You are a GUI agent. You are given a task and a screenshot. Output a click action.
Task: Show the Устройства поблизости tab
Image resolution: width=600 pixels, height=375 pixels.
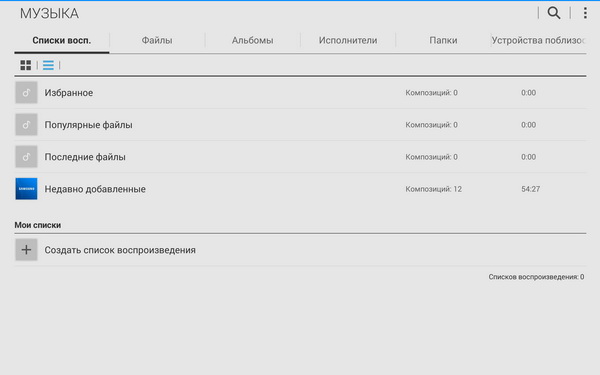click(x=539, y=41)
